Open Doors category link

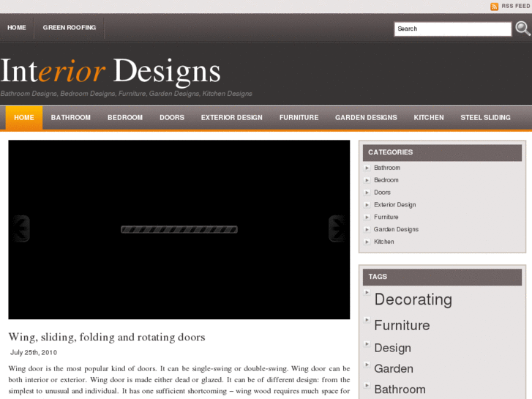click(x=382, y=193)
